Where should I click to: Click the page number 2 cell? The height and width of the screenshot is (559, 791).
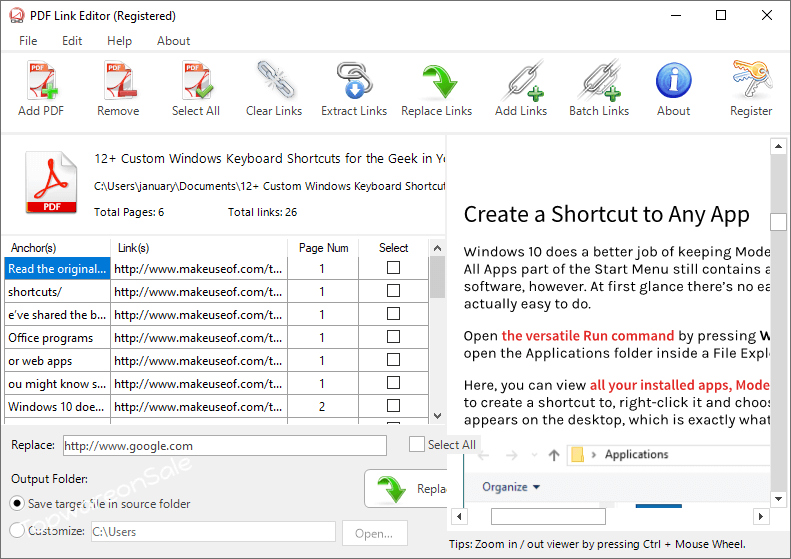point(323,407)
